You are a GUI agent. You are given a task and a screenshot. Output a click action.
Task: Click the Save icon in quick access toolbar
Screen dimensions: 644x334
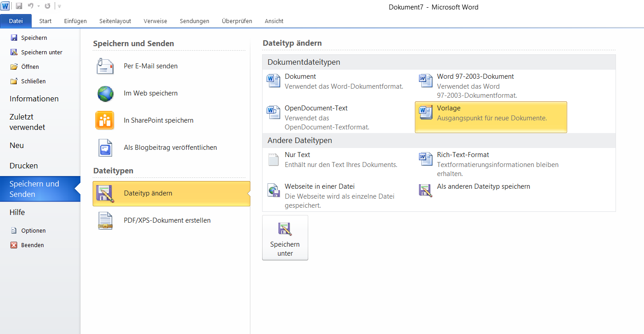pyautogui.click(x=19, y=6)
